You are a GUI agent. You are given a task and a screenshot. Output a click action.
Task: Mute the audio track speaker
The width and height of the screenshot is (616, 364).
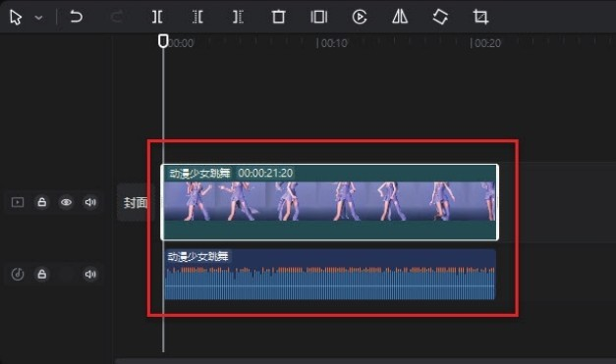[90, 274]
